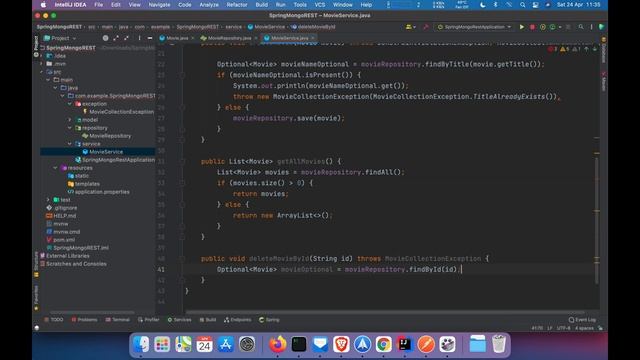
Task: Collapse the repository package
Action: 70,128
